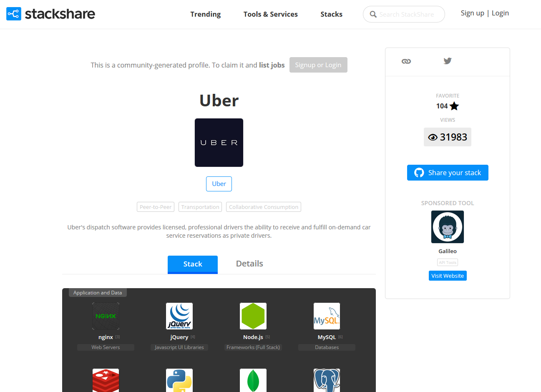Open Stacks menu item
The image size is (541, 392).
332,14
